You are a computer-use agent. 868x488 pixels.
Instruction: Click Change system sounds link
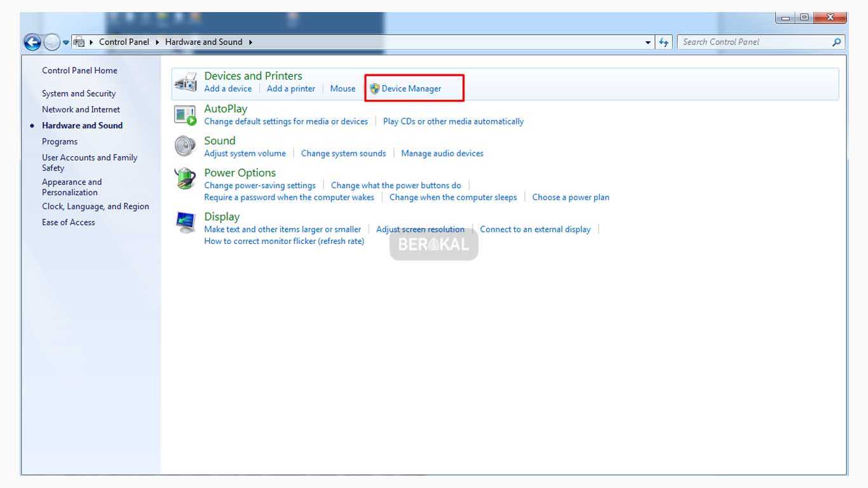pyautogui.click(x=343, y=154)
